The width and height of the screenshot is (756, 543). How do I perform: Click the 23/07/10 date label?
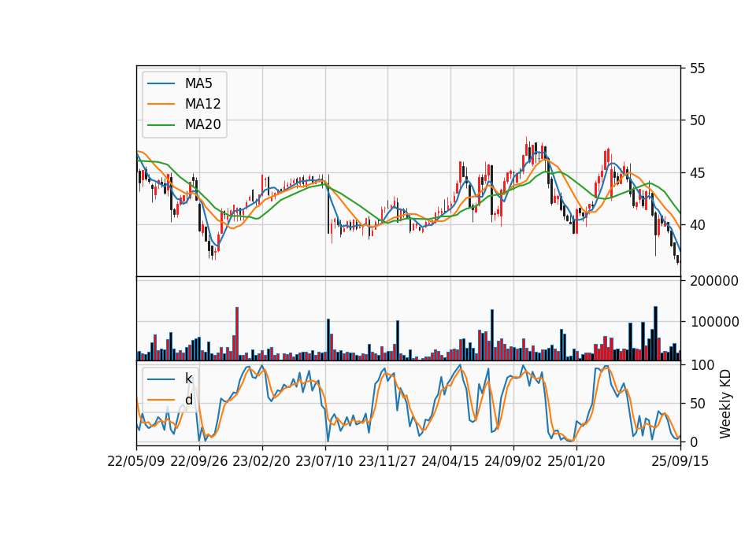click(x=324, y=461)
